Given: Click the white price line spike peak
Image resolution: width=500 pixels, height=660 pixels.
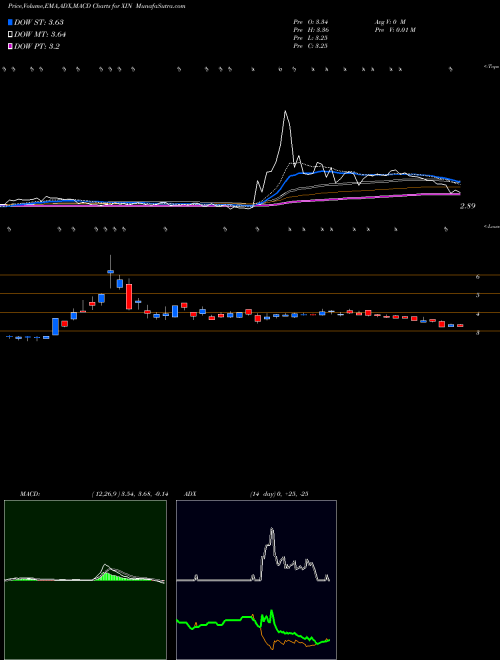Looking at the screenshot, I should 285,111.
